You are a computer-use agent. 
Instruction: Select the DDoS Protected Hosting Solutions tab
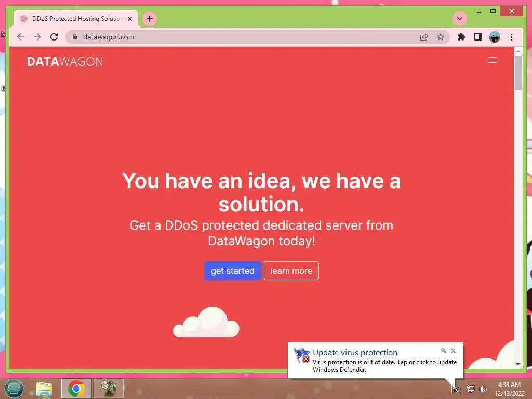(x=76, y=19)
